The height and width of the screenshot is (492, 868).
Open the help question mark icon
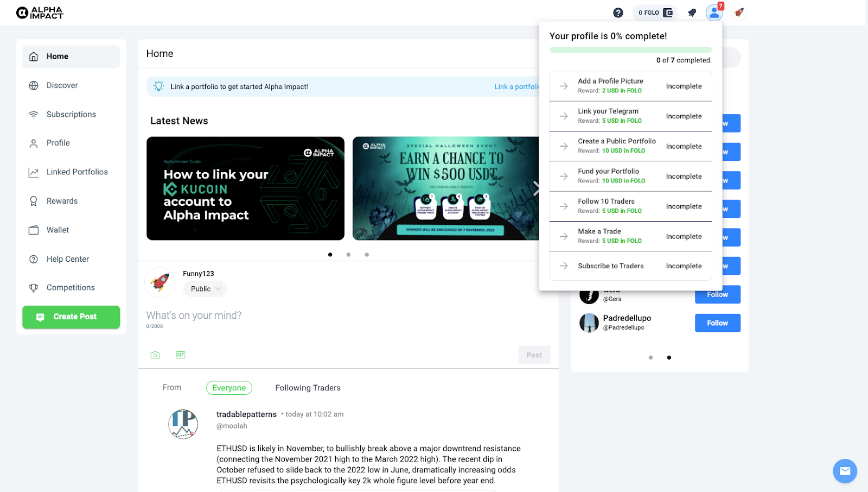point(618,12)
